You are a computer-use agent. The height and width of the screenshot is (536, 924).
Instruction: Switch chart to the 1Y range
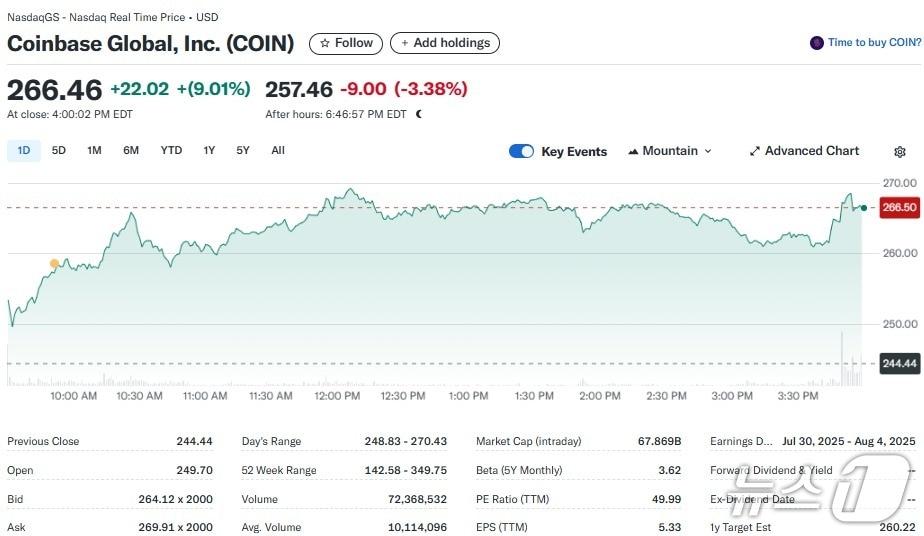pos(209,151)
